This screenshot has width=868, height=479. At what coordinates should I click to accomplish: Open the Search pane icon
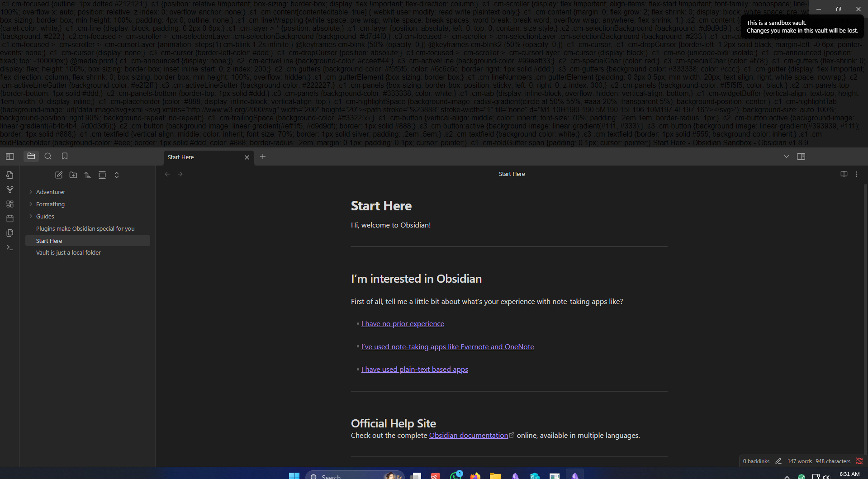click(48, 156)
